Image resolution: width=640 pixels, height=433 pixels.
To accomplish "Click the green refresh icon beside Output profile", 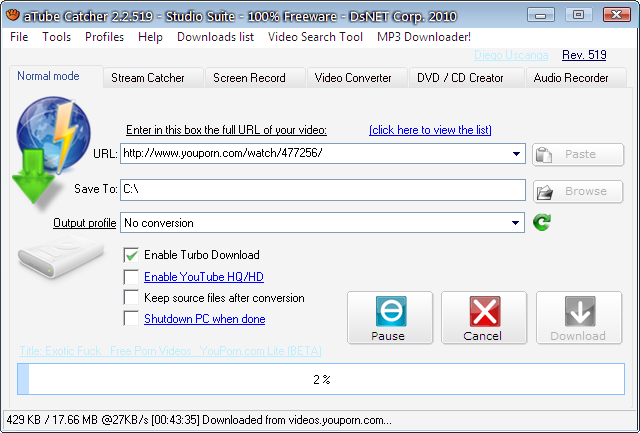I will (542, 222).
